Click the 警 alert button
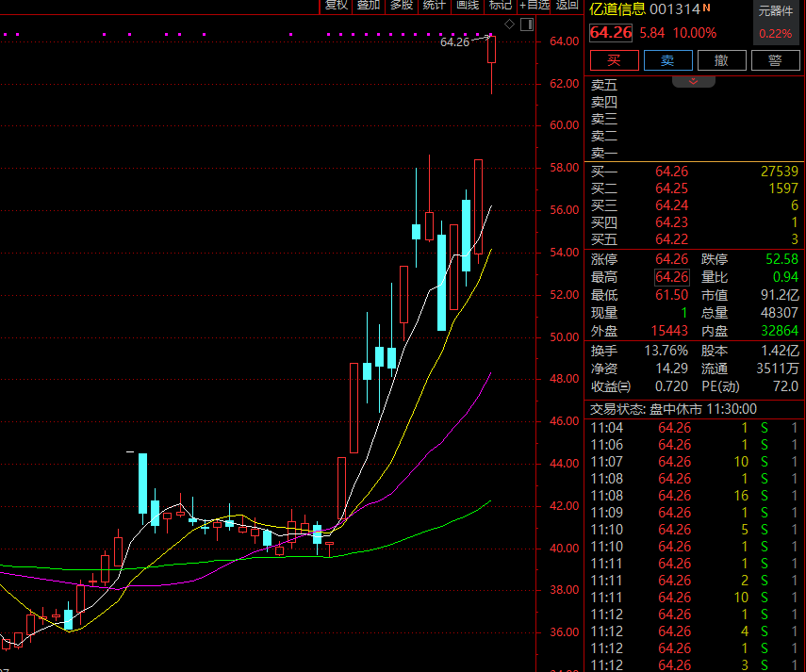Viewport: 806px width, 672px height. point(775,60)
